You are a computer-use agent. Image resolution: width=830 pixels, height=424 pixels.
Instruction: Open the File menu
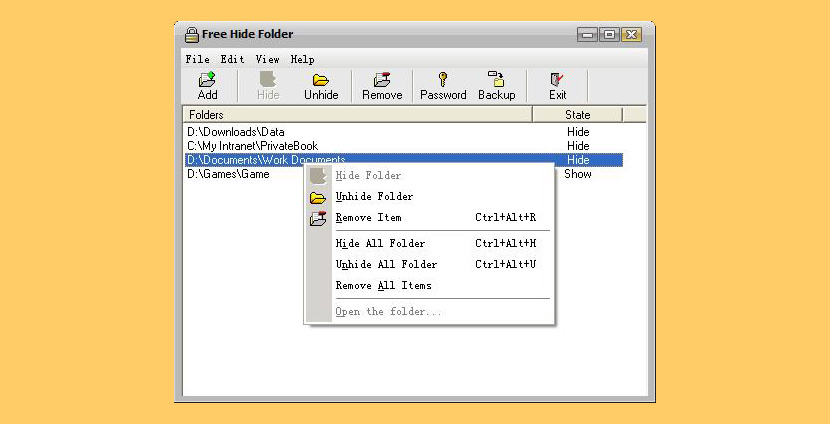point(197,59)
